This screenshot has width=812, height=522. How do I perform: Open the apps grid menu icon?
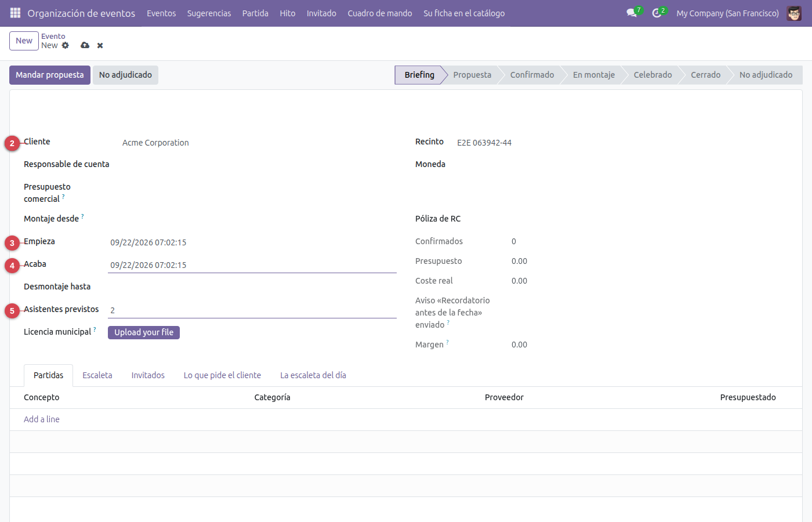click(x=16, y=13)
